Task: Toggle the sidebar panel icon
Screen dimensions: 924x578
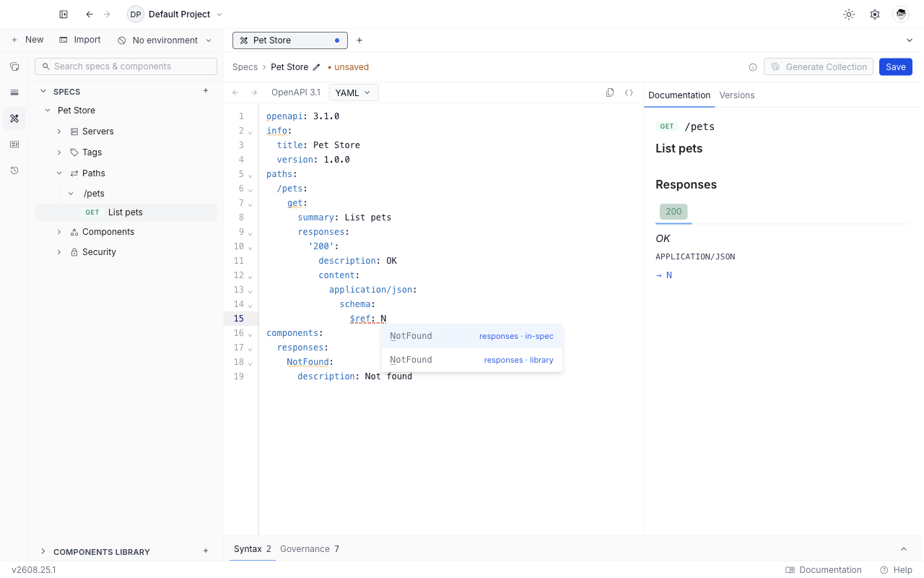Action: (x=64, y=14)
